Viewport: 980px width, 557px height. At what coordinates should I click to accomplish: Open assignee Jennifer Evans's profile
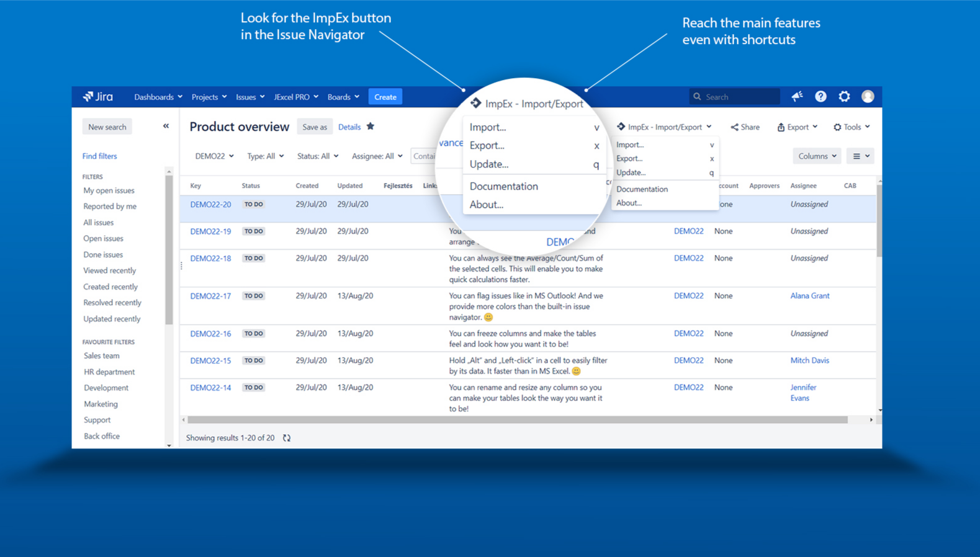coord(803,393)
